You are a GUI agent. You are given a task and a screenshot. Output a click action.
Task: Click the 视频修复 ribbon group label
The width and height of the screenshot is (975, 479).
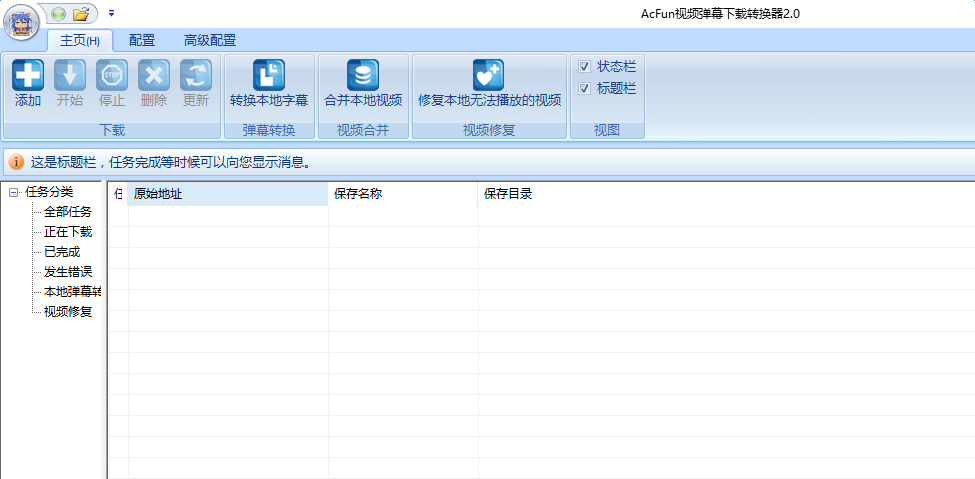489,130
